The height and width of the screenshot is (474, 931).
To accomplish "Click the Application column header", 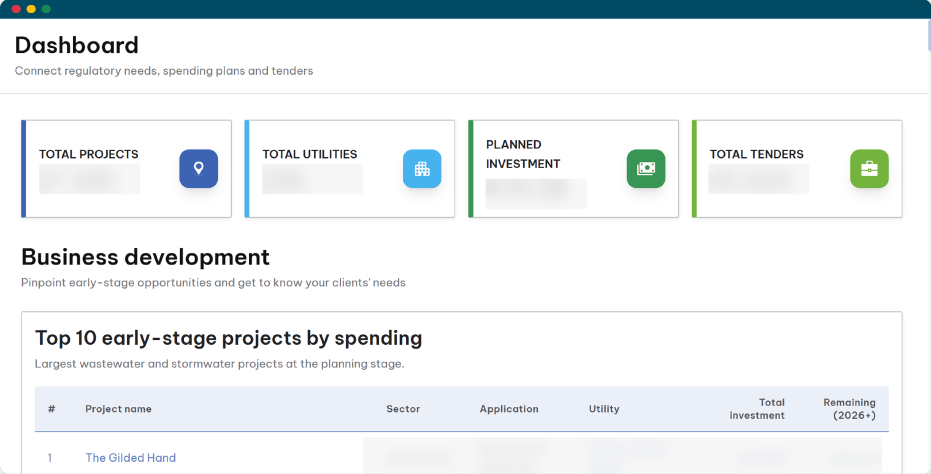I will 509,409.
